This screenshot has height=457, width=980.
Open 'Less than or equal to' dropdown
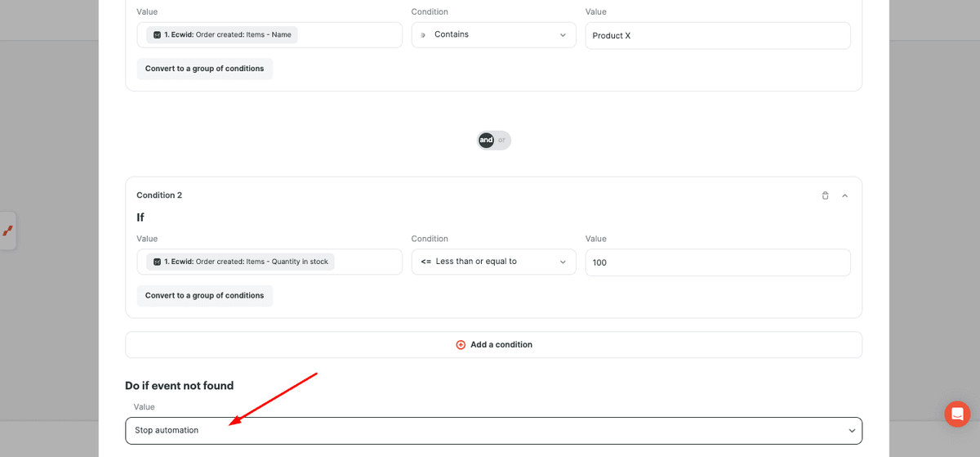493,262
